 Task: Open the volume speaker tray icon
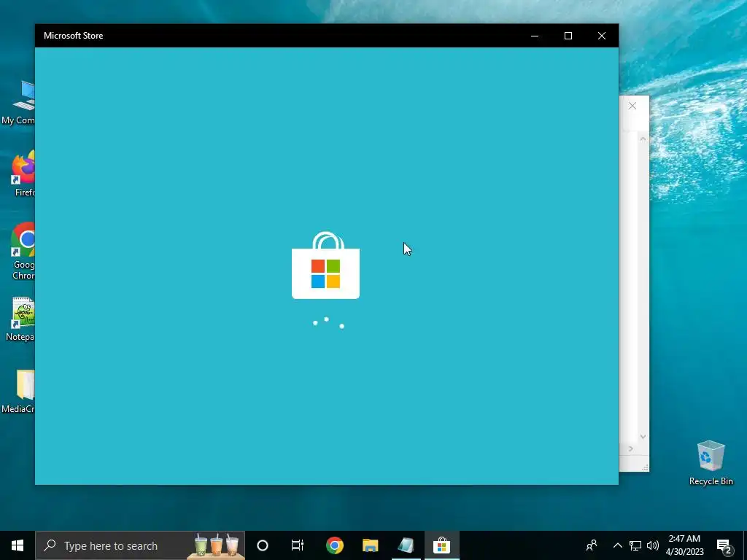(653, 545)
